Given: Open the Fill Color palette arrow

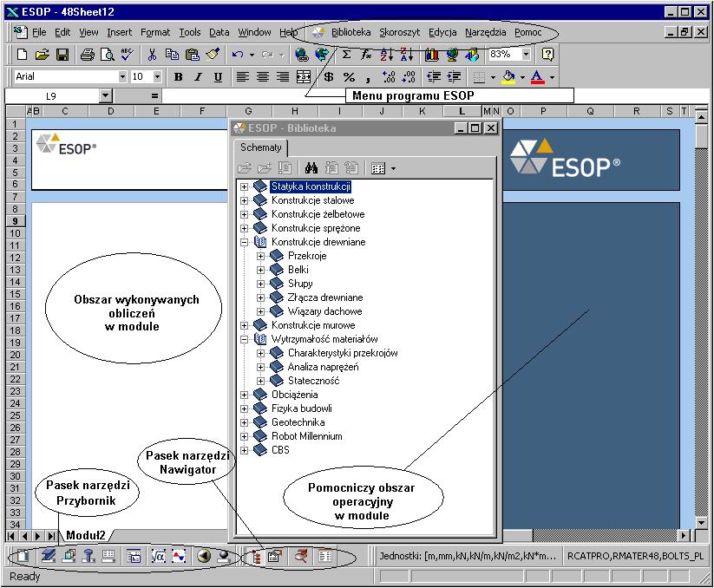Looking at the screenshot, I should tap(522, 77).
